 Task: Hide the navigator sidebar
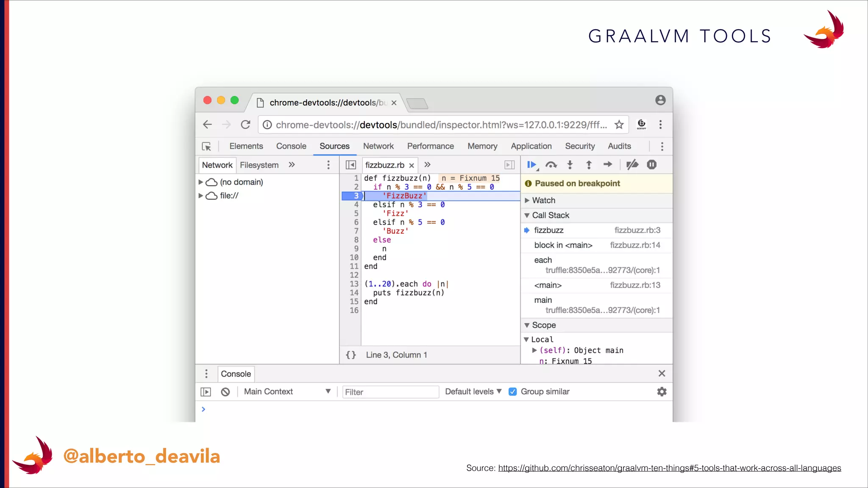pyautogui.click(x=351, y=165)
